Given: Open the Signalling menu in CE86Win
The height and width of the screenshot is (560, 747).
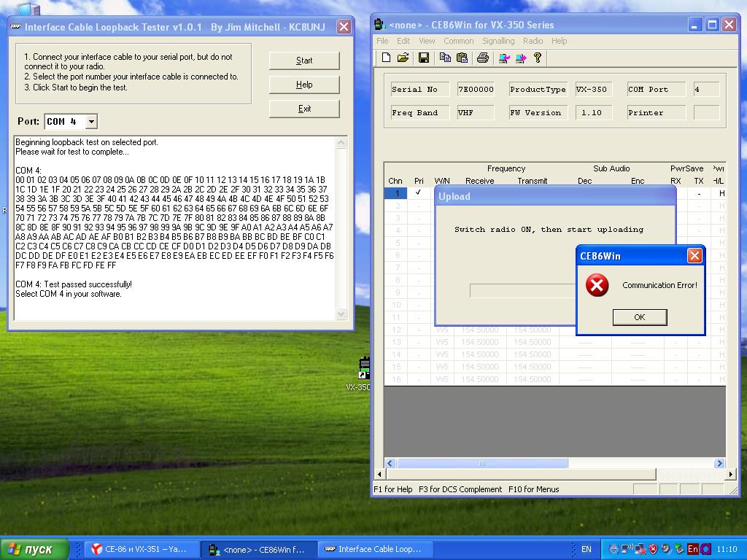Looking at the screenshot, I should [498, 41].
